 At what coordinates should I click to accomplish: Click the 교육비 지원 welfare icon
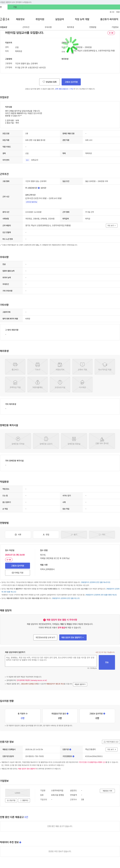coord(82,367)
